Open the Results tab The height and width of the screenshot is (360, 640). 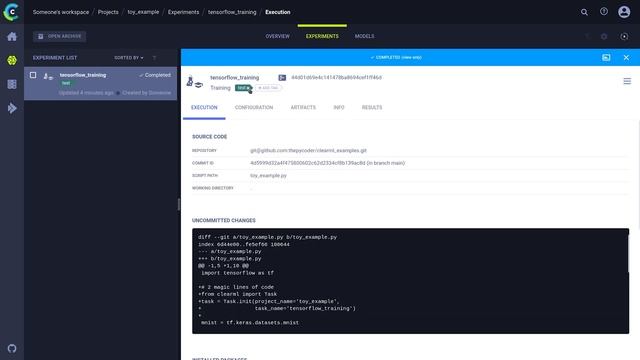(x=372, y=107)
